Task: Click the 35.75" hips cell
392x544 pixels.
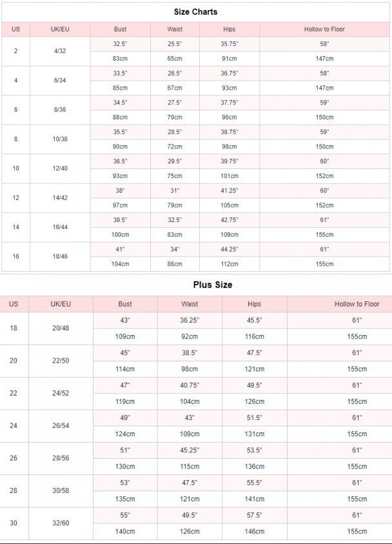Action: (230, 44)
